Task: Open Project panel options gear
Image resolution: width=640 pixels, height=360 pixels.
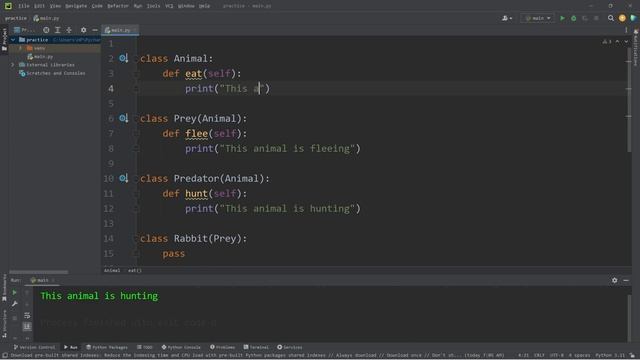Action: click(x=83, y=30)
